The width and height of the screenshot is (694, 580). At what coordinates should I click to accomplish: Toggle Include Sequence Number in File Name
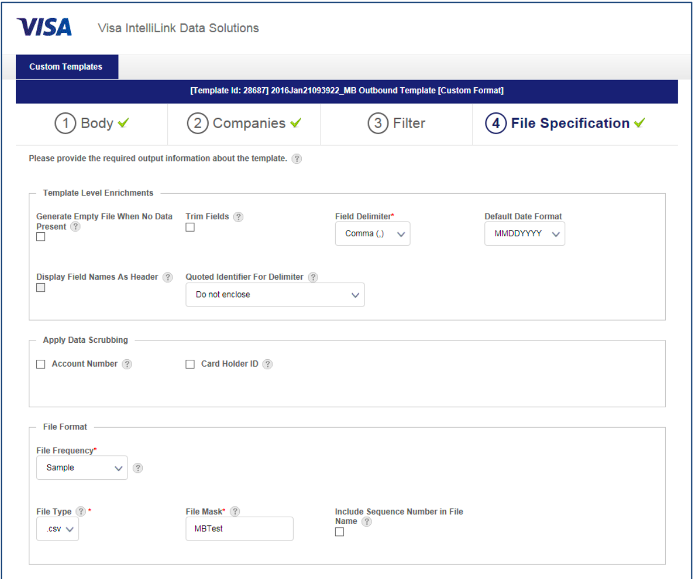click(339, 532)
